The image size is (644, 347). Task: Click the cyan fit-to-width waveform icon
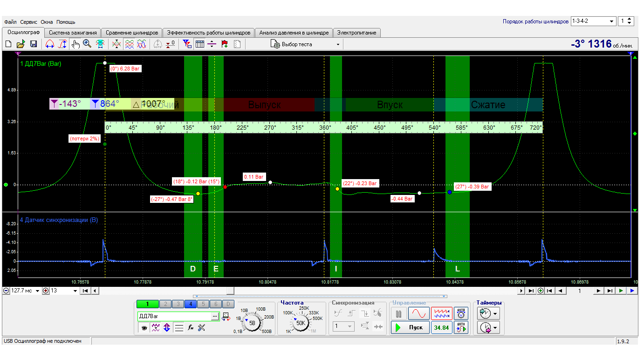click(x=100, y=44)
